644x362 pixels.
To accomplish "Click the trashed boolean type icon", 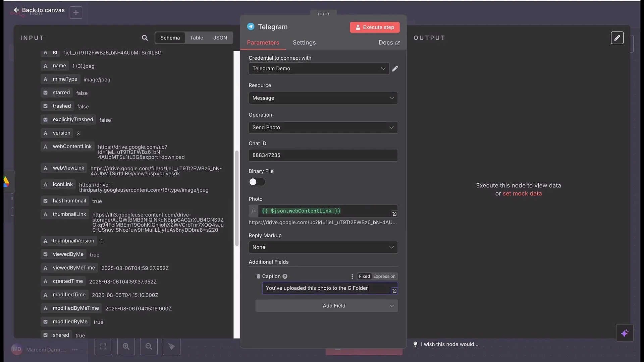I will [46, 106].
